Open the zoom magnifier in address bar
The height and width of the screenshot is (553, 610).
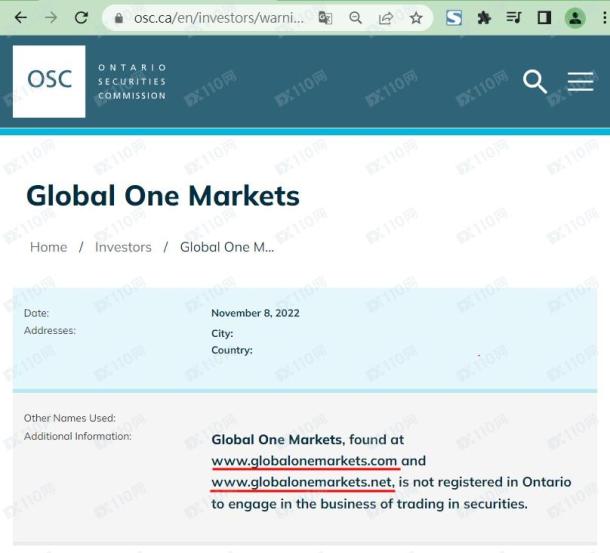tap(356, 18)
